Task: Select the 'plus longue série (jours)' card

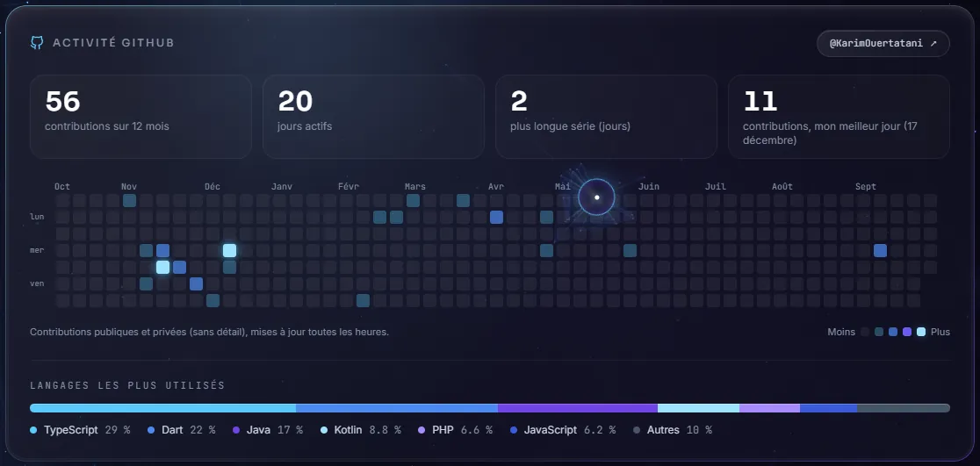Action: pos(606,117)
